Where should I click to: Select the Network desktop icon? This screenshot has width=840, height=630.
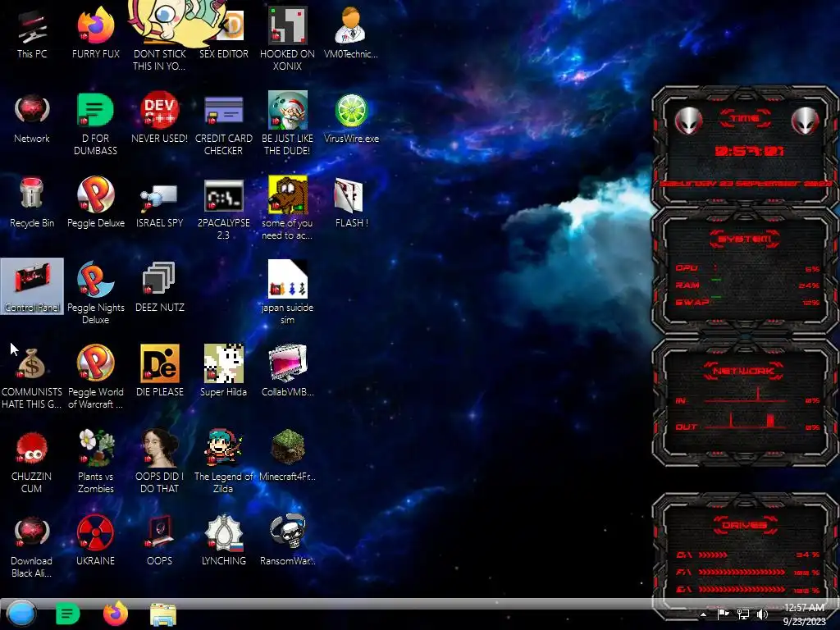pos(32,119)
